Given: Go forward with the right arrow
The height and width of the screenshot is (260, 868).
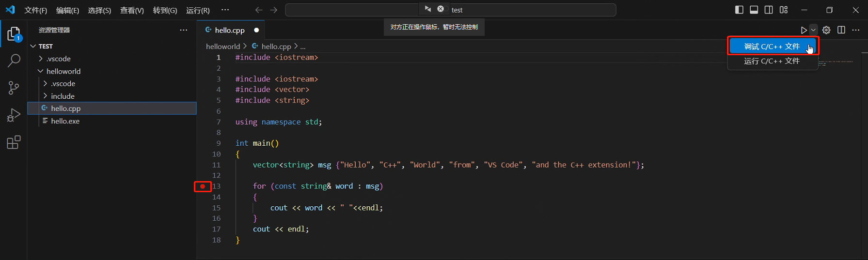Looking at the screenshot, I should point(274,10).
